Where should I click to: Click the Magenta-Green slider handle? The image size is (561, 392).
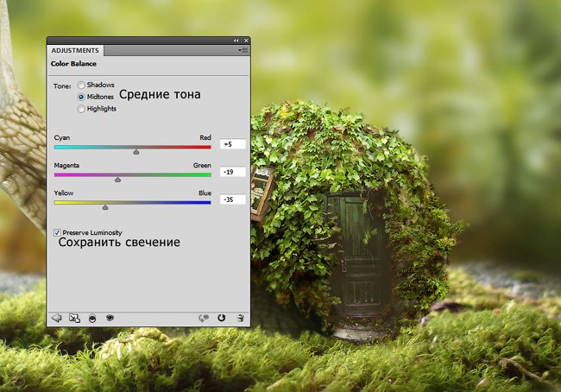tap(118, 179)
